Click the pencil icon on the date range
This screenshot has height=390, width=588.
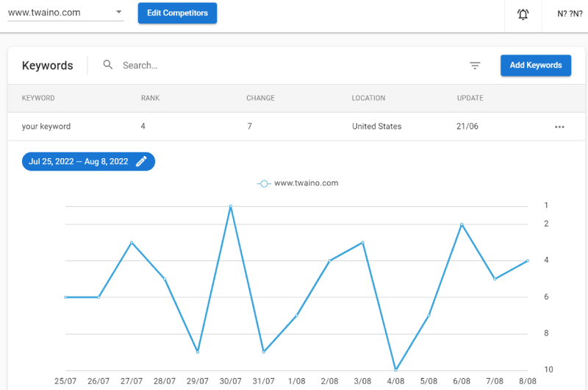(141, 161)
